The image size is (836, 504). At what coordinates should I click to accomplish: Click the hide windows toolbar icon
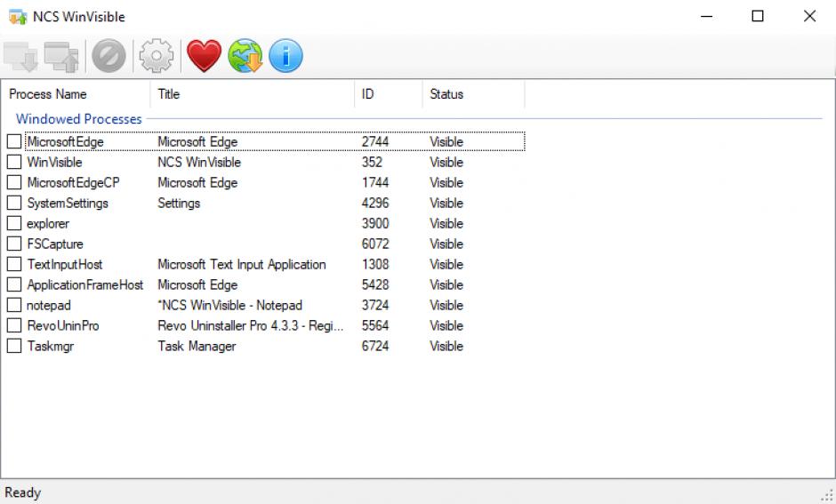[20, 56]
